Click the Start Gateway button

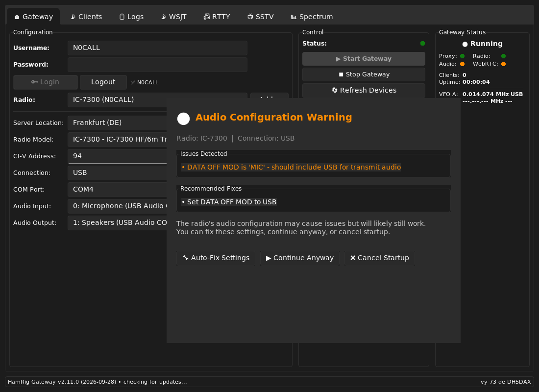(364, 59)
